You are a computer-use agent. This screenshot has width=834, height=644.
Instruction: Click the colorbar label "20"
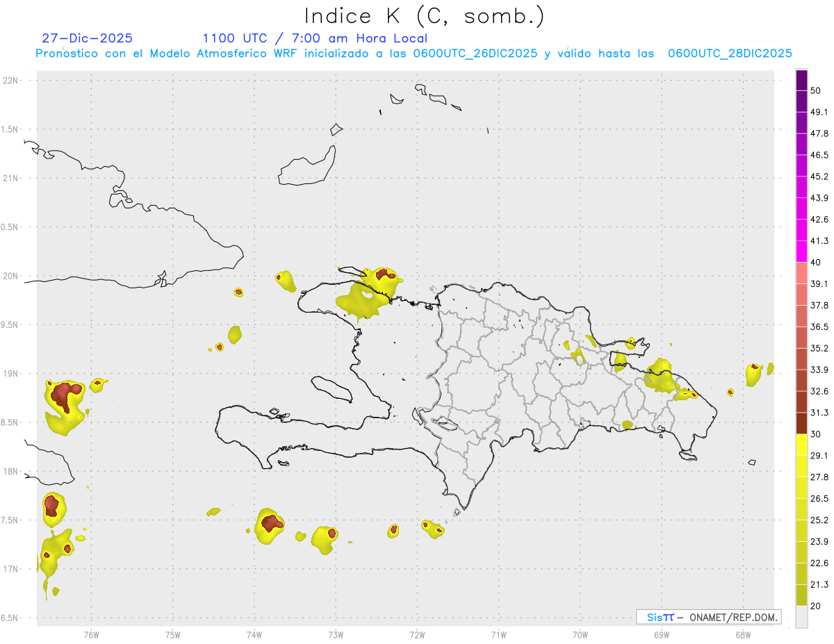(x=817, y=606)
